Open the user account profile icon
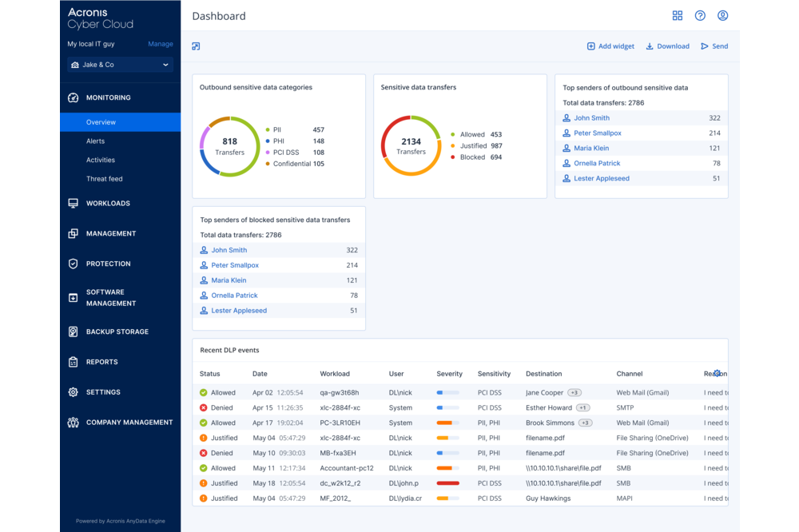This screenshot has height=532, width=799. click(722, 16)
